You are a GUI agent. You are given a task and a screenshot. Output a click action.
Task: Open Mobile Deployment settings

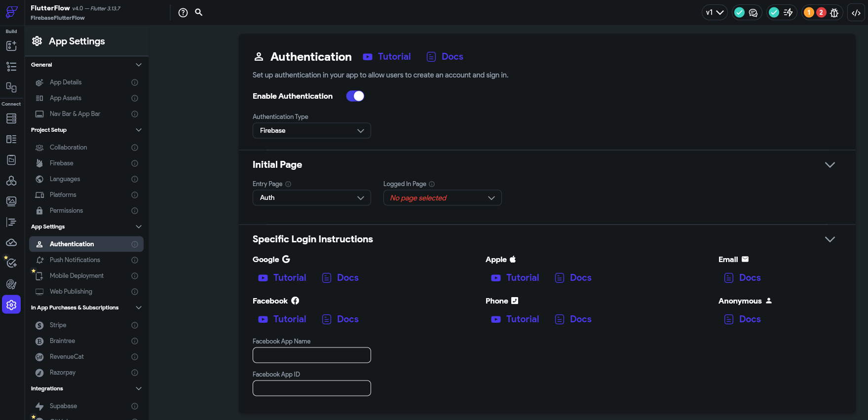tap(86, 276)
